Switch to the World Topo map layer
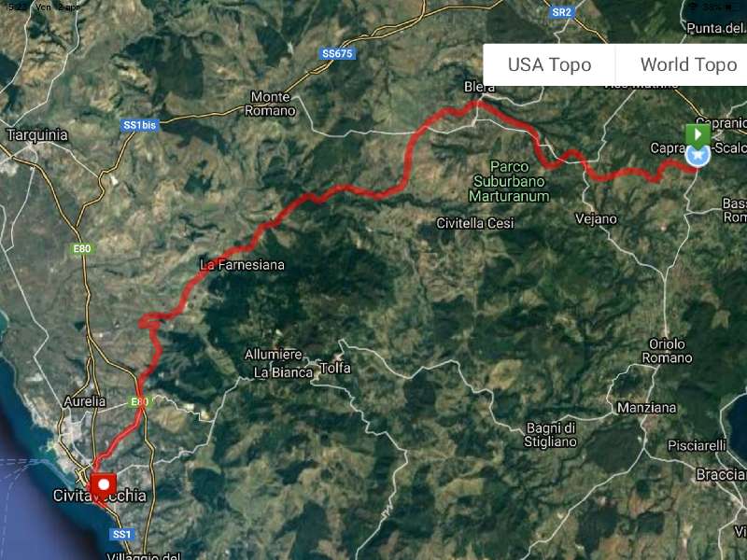 pyautogui.click(x=688, y=64)
